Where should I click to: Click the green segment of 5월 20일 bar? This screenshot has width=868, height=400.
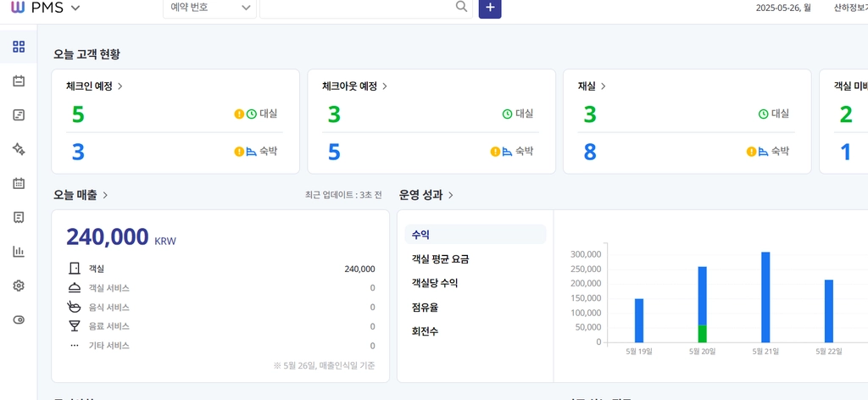point(702,334)
